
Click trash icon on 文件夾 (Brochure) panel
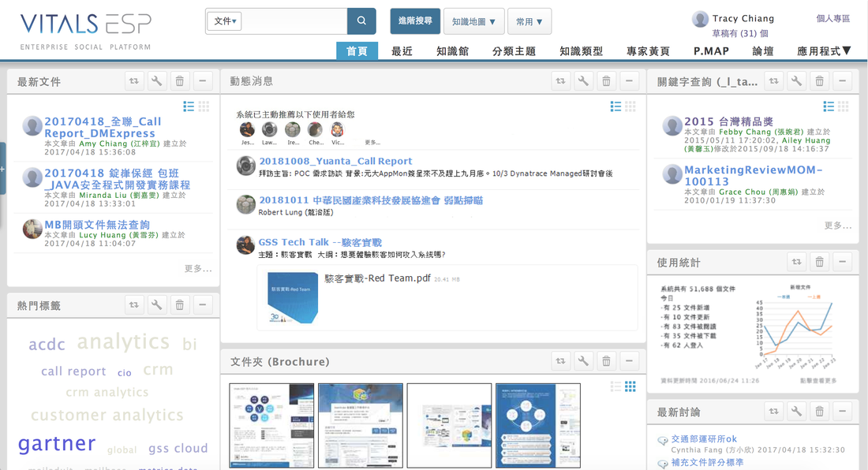pyautogui.click(x=606, y=361)
